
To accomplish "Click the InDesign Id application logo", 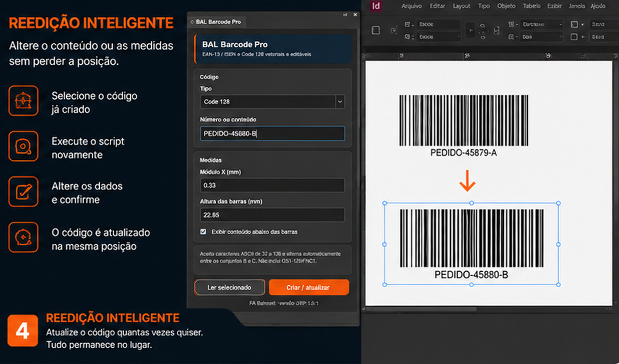I will (376, 6).
